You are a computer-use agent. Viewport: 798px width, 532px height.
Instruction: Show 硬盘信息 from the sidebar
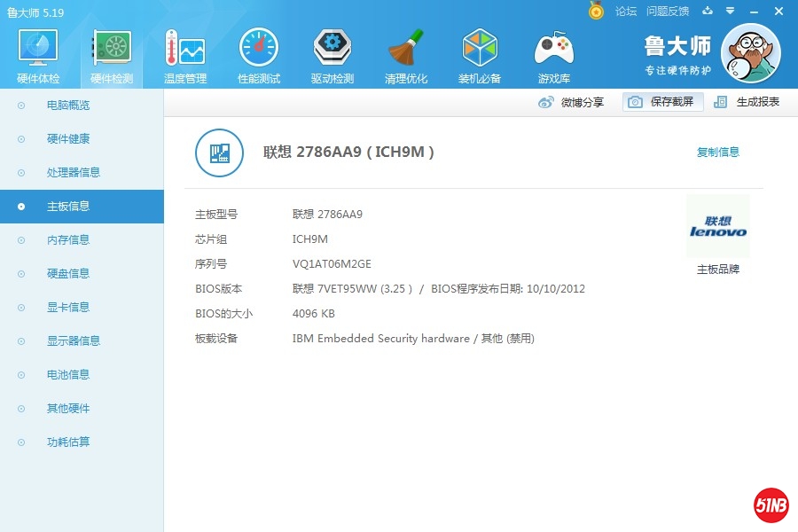(x=68, y=274)
